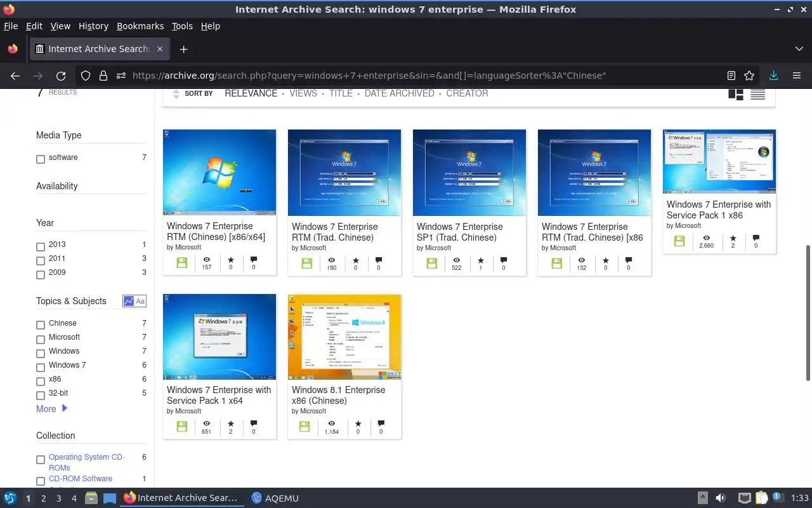Open the View menu
Viewport: 812px width, 508px height.
[x=60, y=26]
